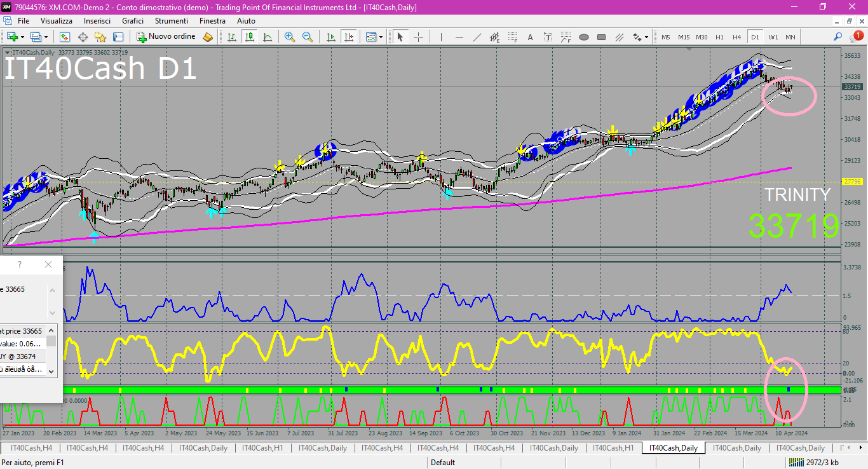Show the Market Watch panel
The width and height of the screenshot is (868, 469).
point(65,37)
